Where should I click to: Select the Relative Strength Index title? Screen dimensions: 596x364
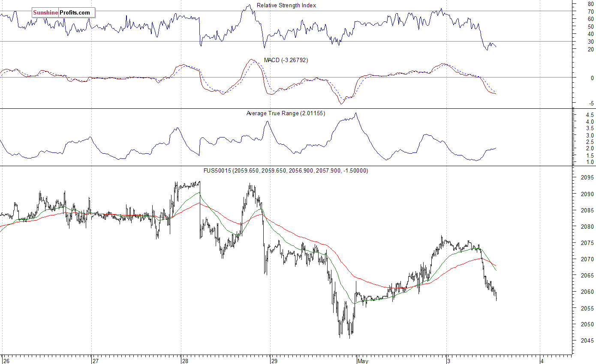coord(286,6)
